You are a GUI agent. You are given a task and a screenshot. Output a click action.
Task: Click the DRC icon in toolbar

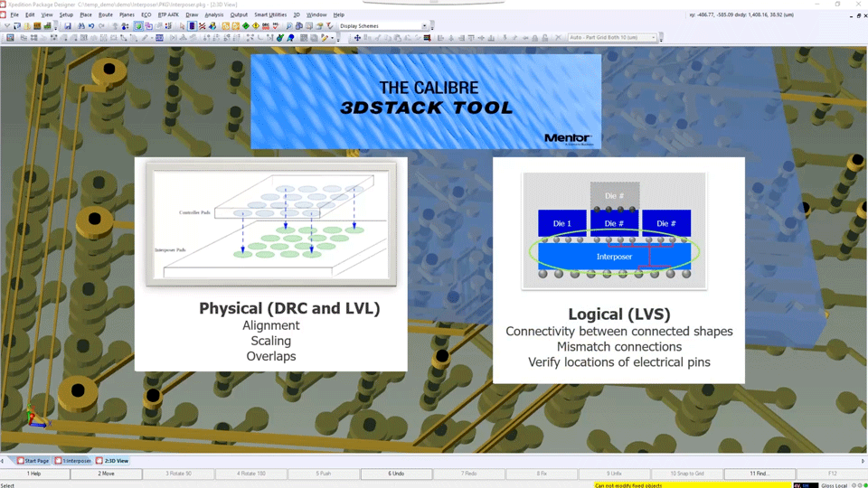(266, 26)
